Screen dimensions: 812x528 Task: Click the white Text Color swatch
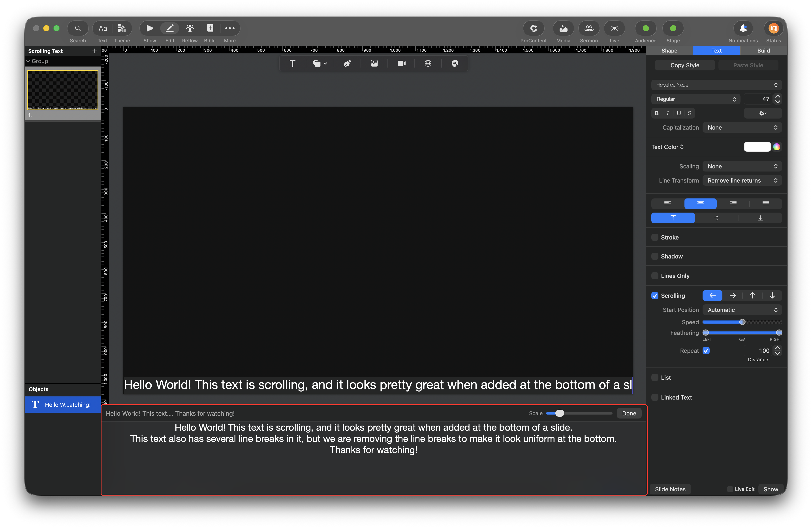(x=757, y=147)
